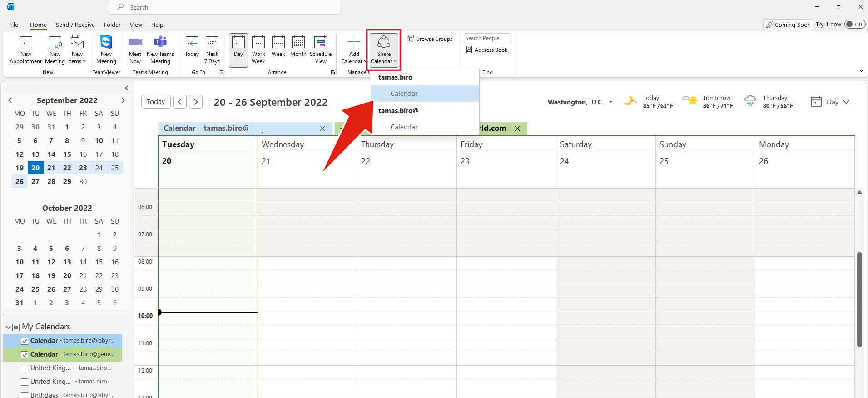Viewport: 868px width, 398px height.
Task: Click Share Calendar button
Action: 384,50
